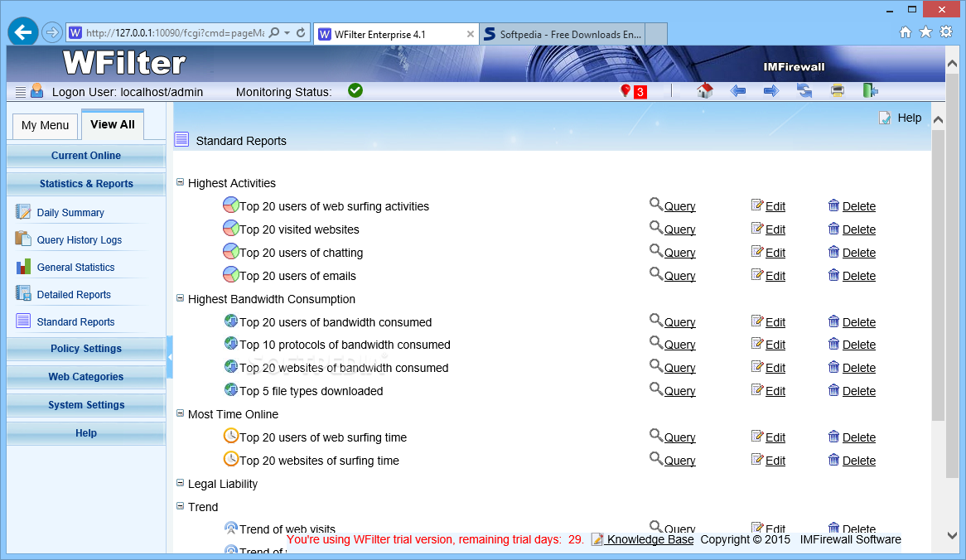Edit Top 20 websites of surfing time
This screenshot has height=560, width=966.
coord(775,461)
